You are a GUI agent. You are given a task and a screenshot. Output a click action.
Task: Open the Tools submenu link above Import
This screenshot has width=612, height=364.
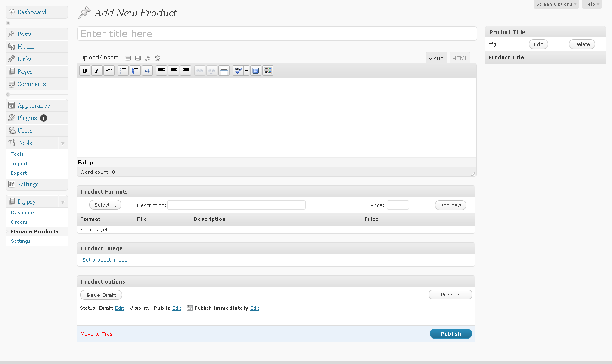[x=17, y=154]
